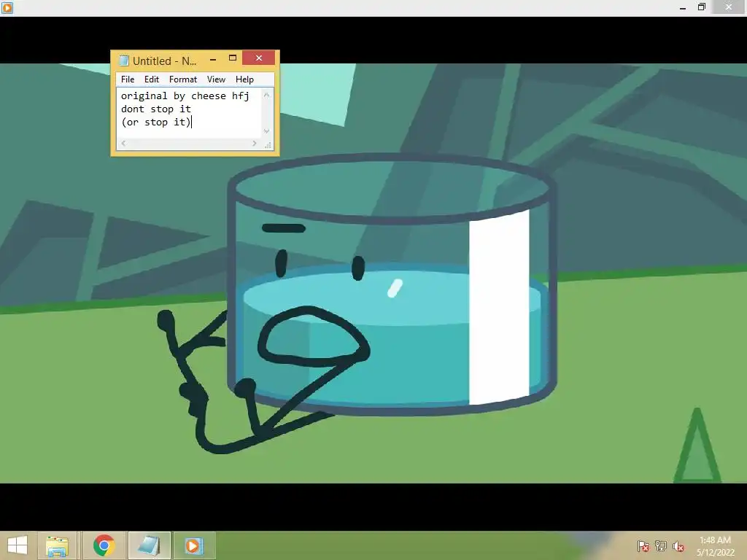Open the File menu in Notepad
The height and width of the screenshot is (560, 747).
click(127, 79)
